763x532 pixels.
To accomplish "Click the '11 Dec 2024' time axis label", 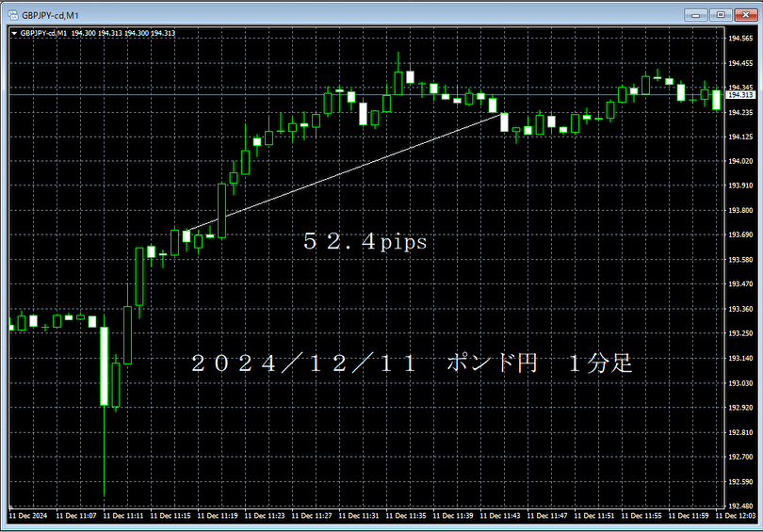I will click(28, 515).
